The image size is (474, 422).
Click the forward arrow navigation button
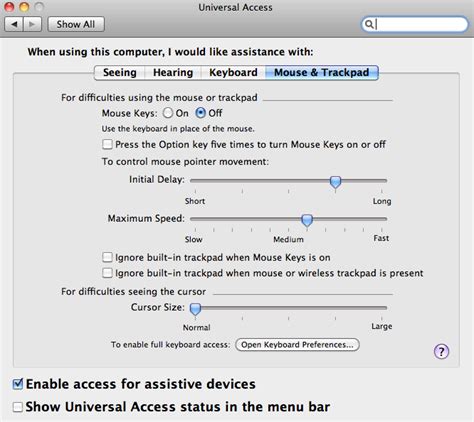tap(32, 24)
